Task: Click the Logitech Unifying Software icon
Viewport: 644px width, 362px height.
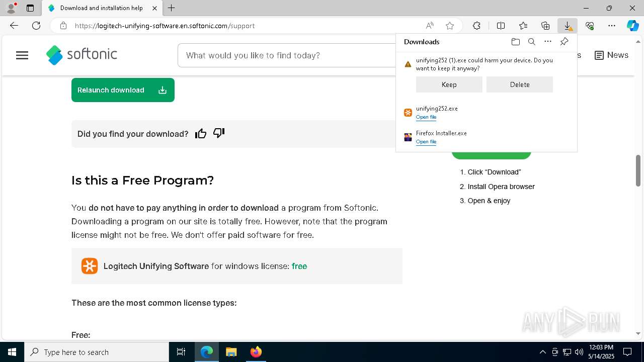Action: click(90, 266)
